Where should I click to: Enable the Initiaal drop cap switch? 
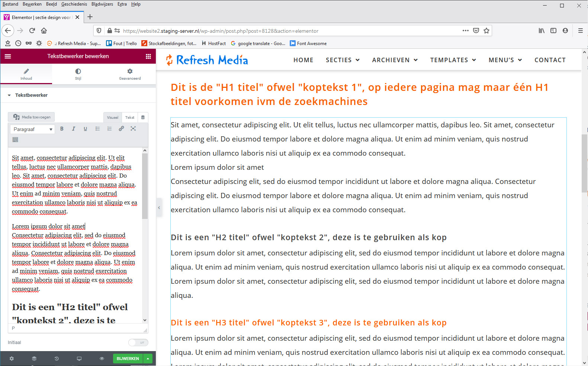138,343
